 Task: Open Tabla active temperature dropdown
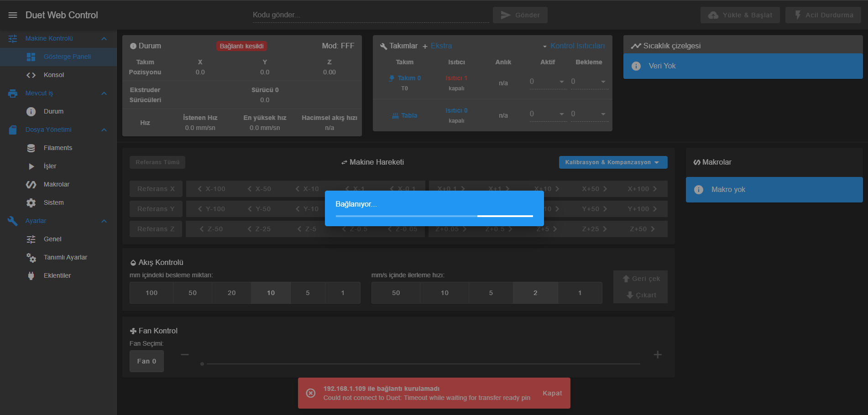click(x=562, y=114)
